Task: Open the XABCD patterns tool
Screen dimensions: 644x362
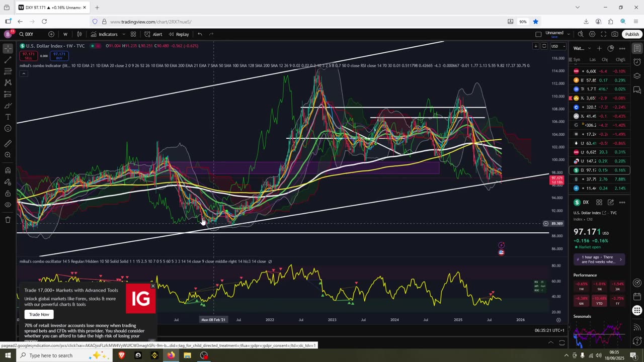Action: tap(8, 82)
